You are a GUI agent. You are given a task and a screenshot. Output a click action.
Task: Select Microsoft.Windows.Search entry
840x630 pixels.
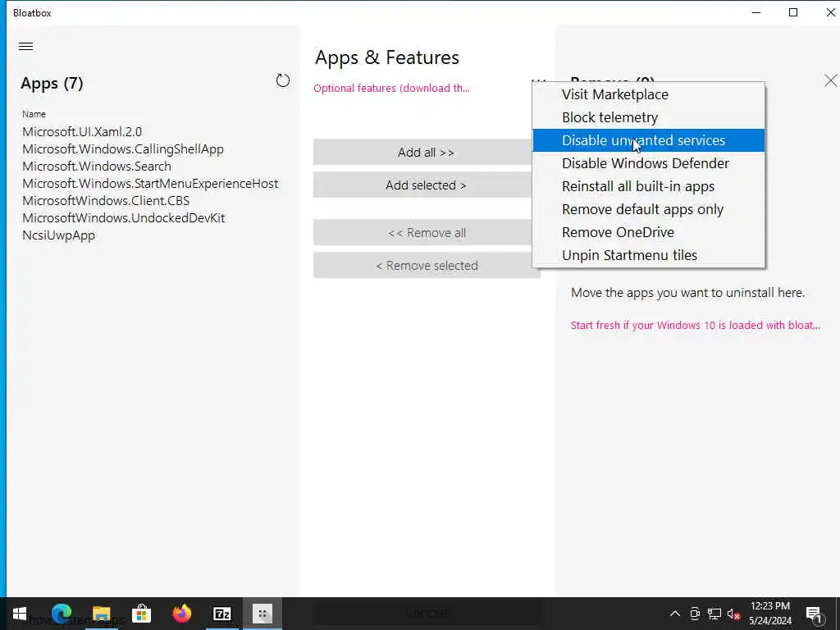[x=97, y=166]
